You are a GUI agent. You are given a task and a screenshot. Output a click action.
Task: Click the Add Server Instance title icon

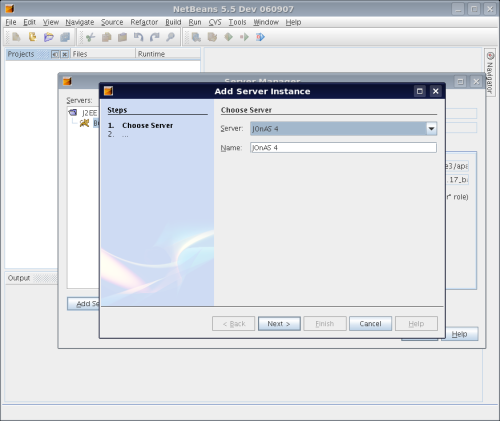[108, 91]
